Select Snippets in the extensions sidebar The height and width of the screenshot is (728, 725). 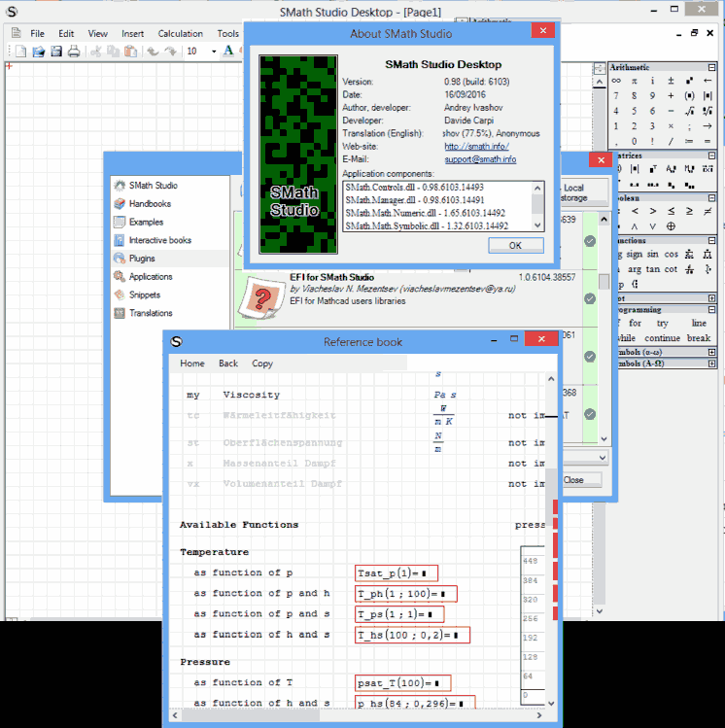coord(145,295)
